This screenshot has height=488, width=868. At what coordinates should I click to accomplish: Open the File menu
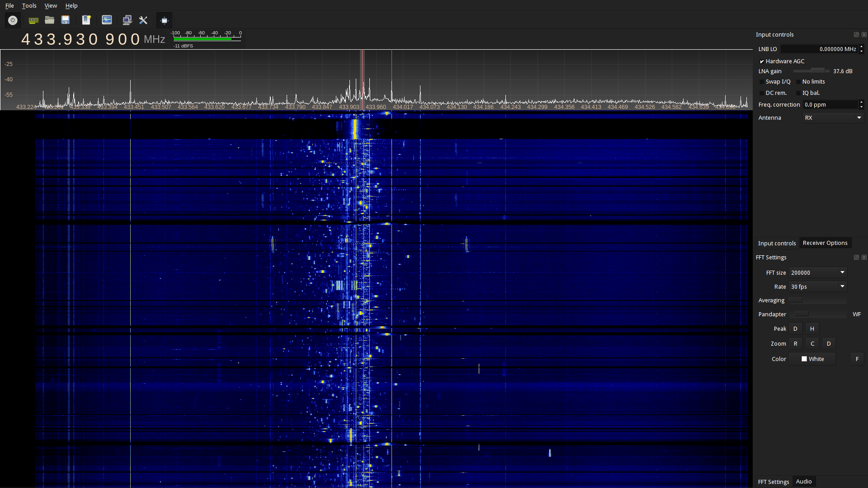pyautogui.click(x=9, y=6)
